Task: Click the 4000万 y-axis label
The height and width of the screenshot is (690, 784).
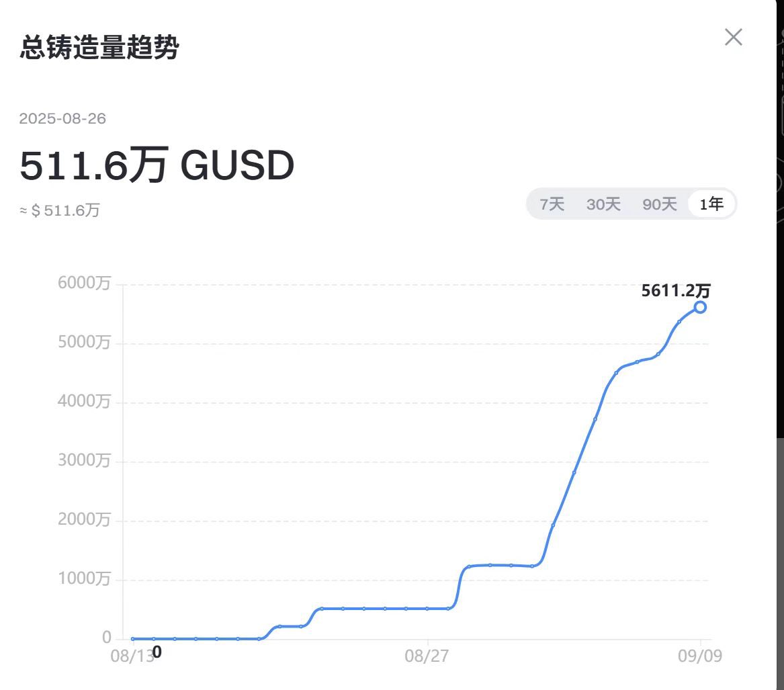Action: (85, 402)
